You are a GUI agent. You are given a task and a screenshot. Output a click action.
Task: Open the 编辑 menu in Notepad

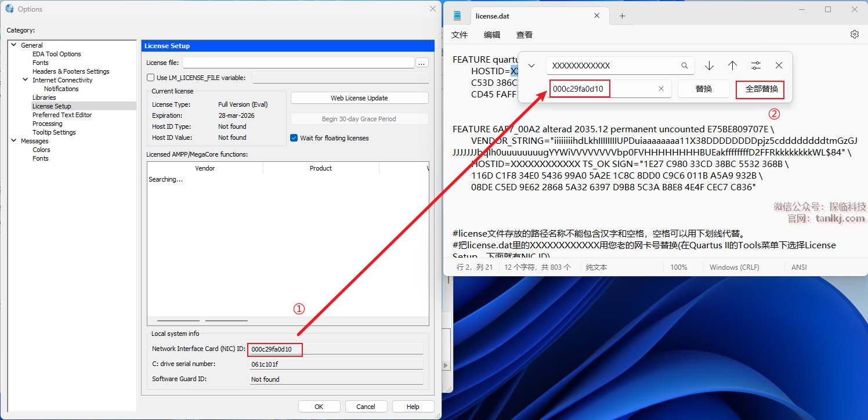click(x=492, y=35)
